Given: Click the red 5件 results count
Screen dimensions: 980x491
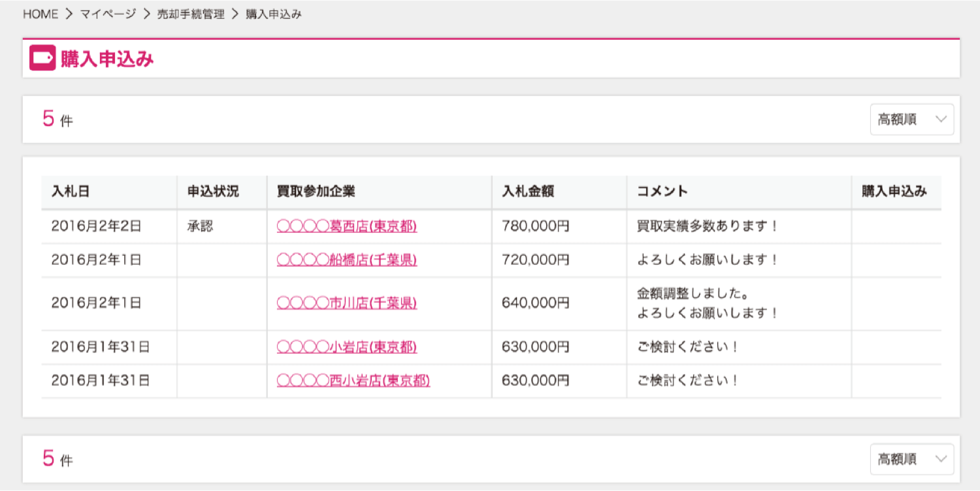Looking at the screenshot, I should 48,118.
